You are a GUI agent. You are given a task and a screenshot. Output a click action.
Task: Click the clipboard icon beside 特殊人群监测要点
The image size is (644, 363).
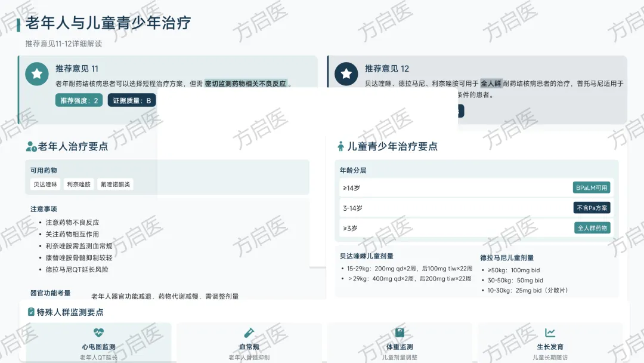click(x=31, y=312)
